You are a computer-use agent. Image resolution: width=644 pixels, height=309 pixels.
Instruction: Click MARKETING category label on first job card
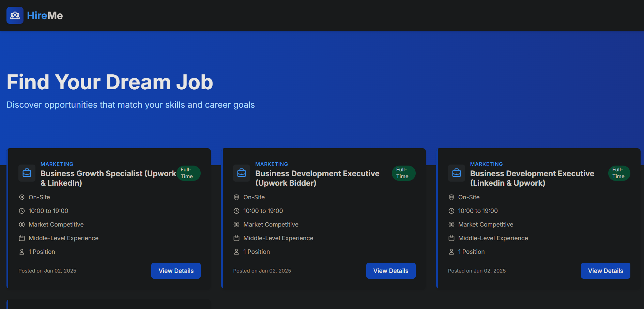click(57, 164)
